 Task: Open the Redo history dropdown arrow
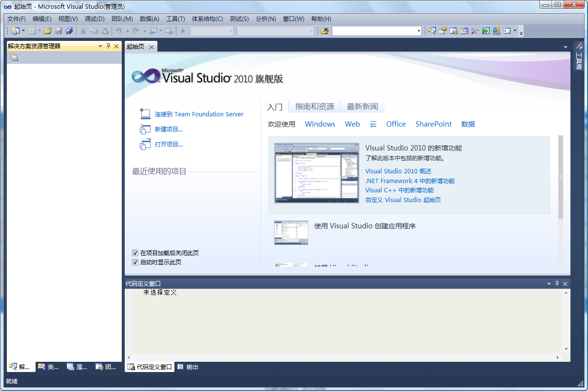(144, 31)
